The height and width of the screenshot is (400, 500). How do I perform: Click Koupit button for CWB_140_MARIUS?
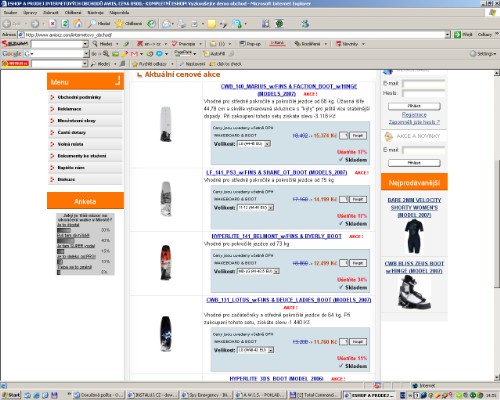358,136
